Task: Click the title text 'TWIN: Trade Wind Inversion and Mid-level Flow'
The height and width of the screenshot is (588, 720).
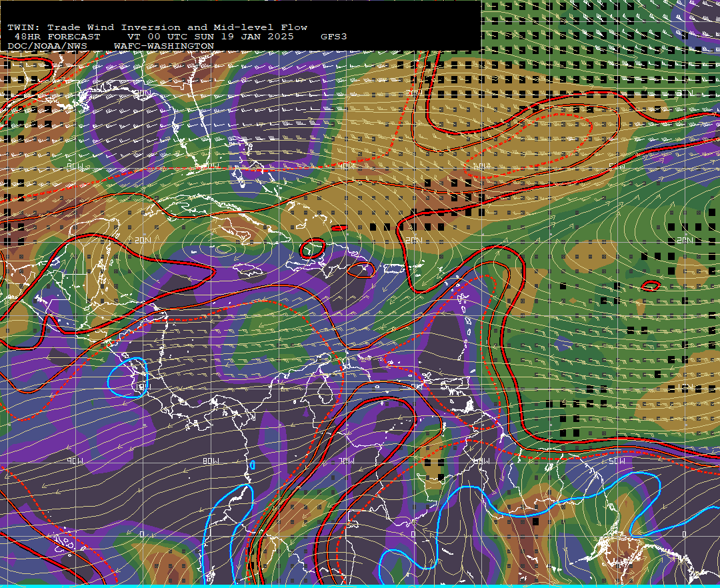Action: click(x=157, y=27)
